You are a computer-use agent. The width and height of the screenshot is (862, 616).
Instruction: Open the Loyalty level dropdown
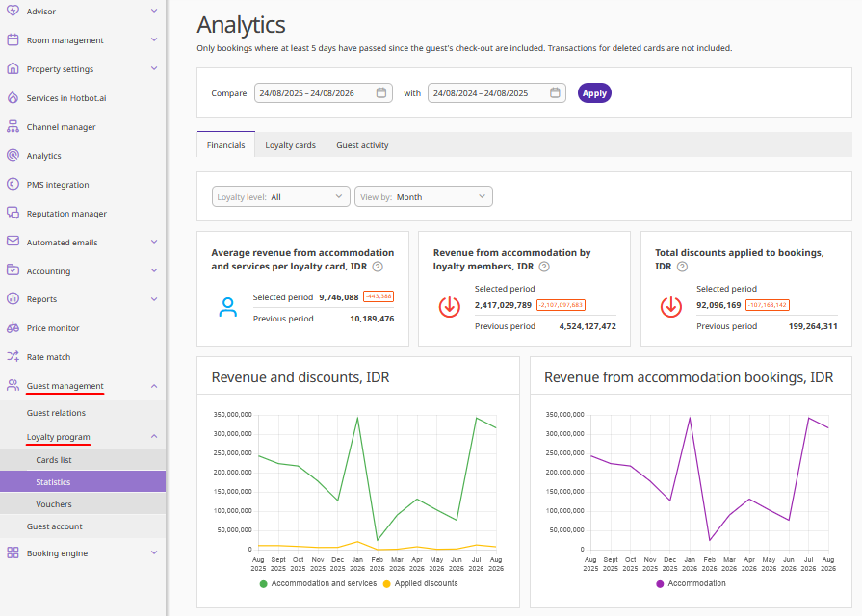click(281, 196)
